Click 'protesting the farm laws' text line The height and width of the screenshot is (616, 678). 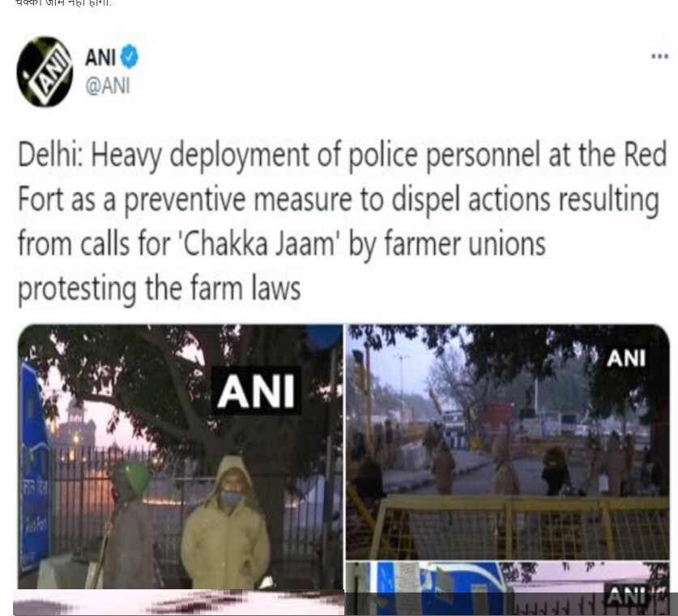point(159,289)
